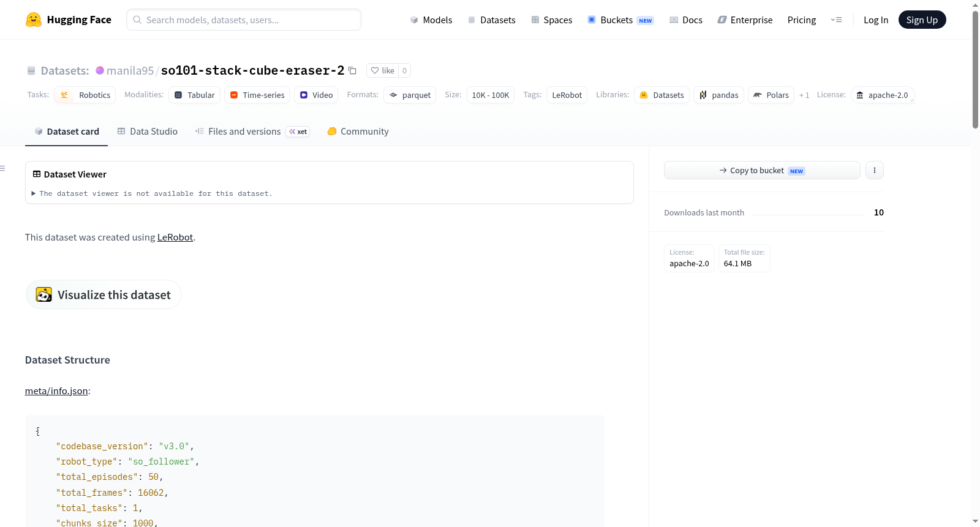The height and width of the screenshot is (527, 980).
Task: Focus the search models input field
Action: tap(244, 20)
